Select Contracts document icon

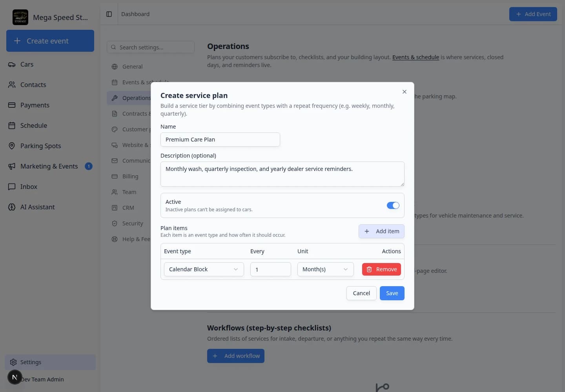[115, 114]
